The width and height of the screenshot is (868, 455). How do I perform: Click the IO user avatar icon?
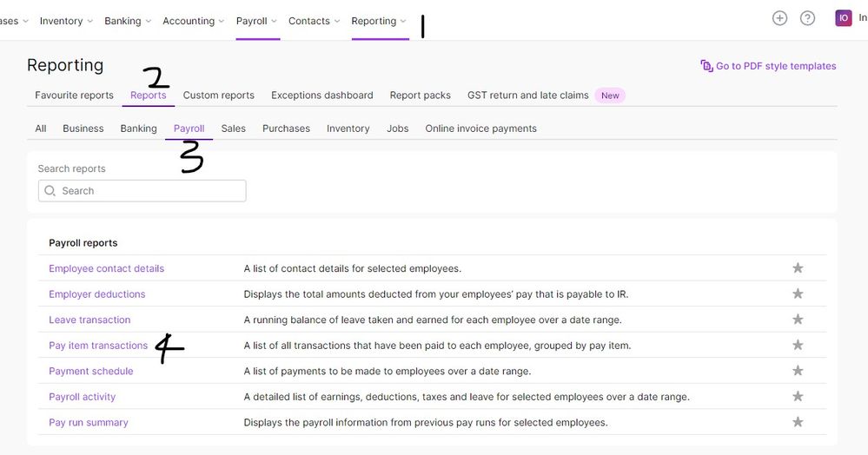pyautogui.click(x=843, y=18)
